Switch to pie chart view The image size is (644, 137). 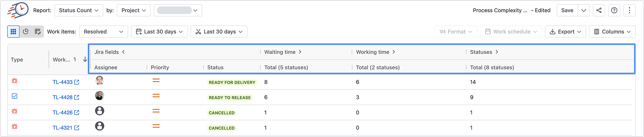26,32
